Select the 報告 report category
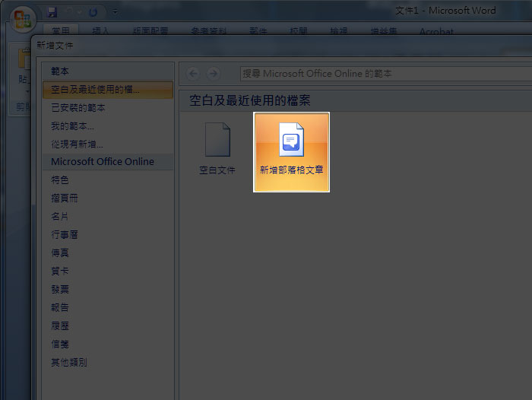The image size is (532, 400). [x=60, y=308]
